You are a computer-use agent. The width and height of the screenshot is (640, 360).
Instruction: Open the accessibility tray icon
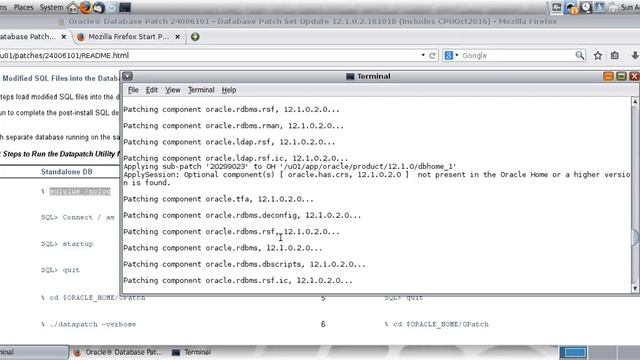coord(599,7)
